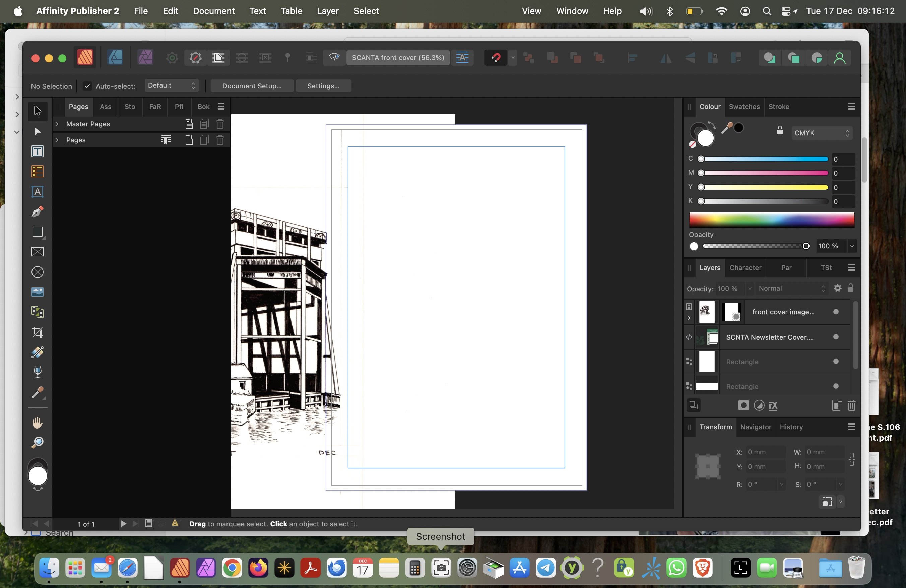Switch to the Navigator tab

click(x=756, y=427)
